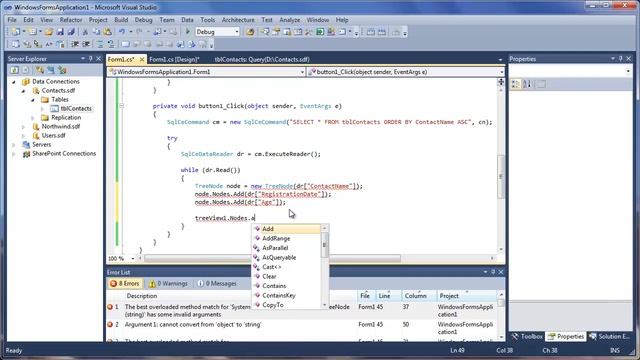Refresh the Server Explorer tree
640x360 pixels.
point(15,70)
